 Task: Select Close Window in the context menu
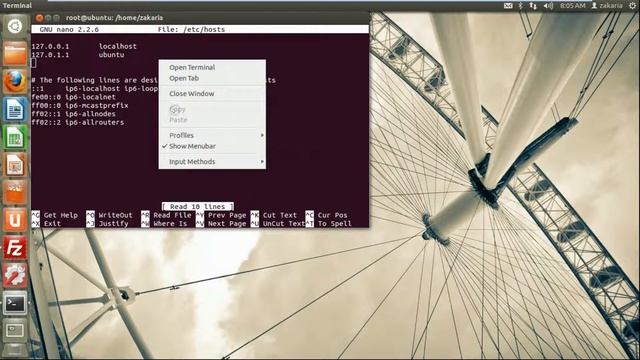click(x=212, y=93)
